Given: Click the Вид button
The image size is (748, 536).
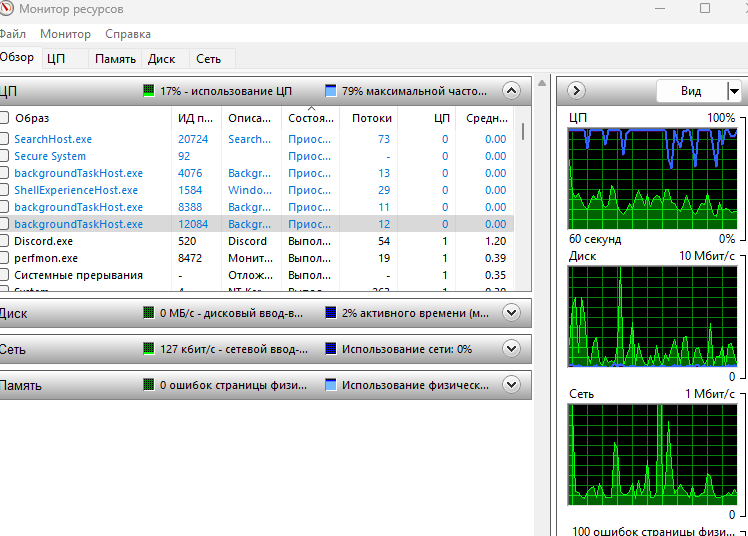Looking at the screenshot, I should tap(691, 91).
